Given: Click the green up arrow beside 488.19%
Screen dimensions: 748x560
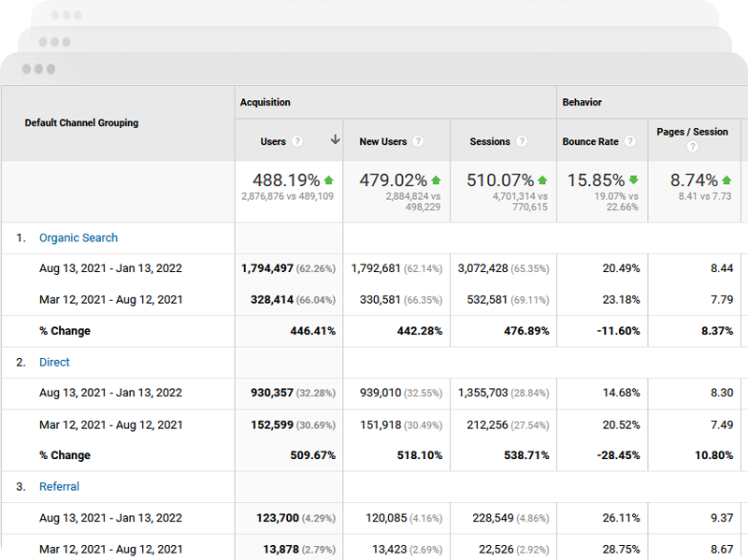Looking at the screenshot, I should pos(329,180).
